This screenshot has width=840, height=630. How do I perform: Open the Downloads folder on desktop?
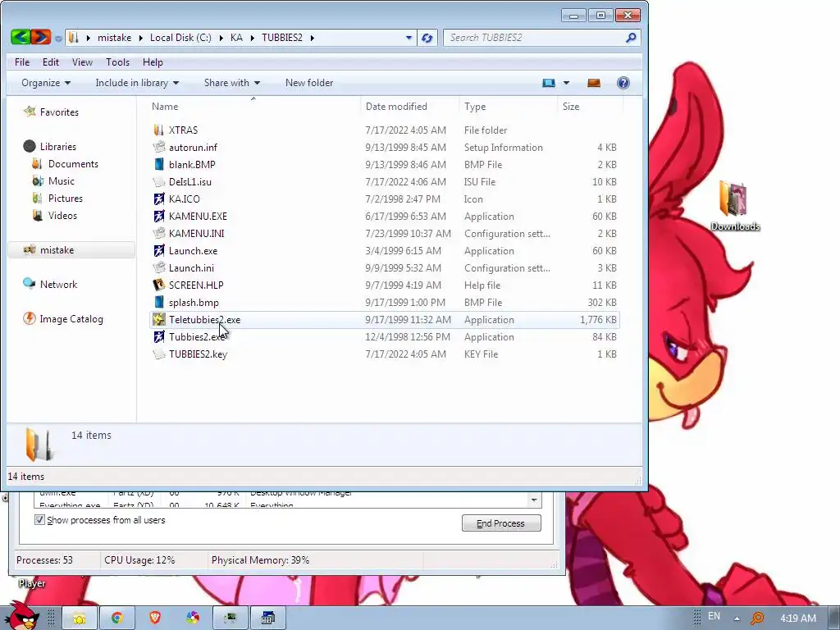click(735, 206)
